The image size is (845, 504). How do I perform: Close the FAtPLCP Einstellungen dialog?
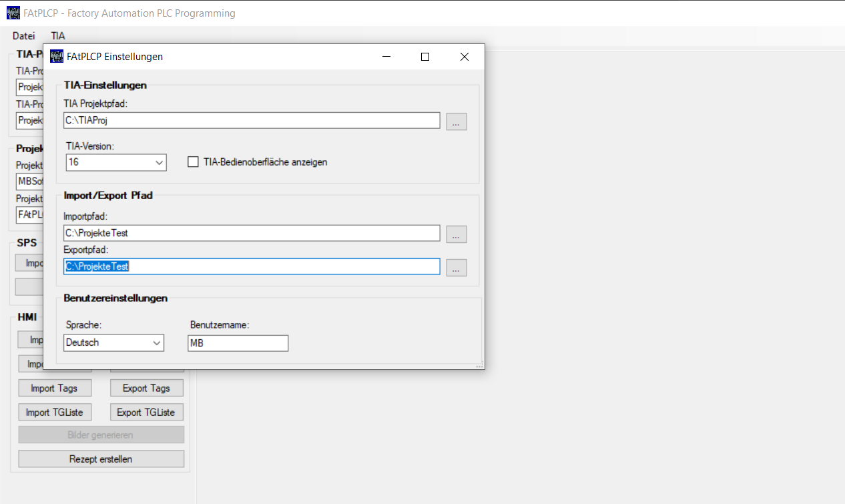tap(465, 57)
